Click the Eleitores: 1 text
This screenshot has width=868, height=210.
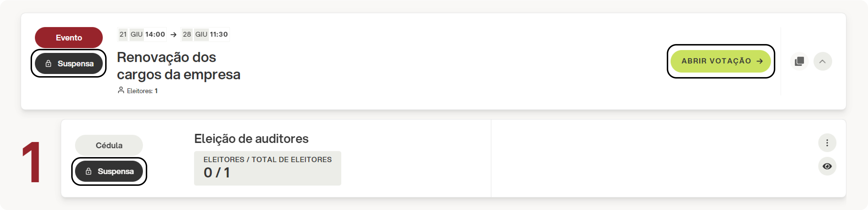point(142,91)
